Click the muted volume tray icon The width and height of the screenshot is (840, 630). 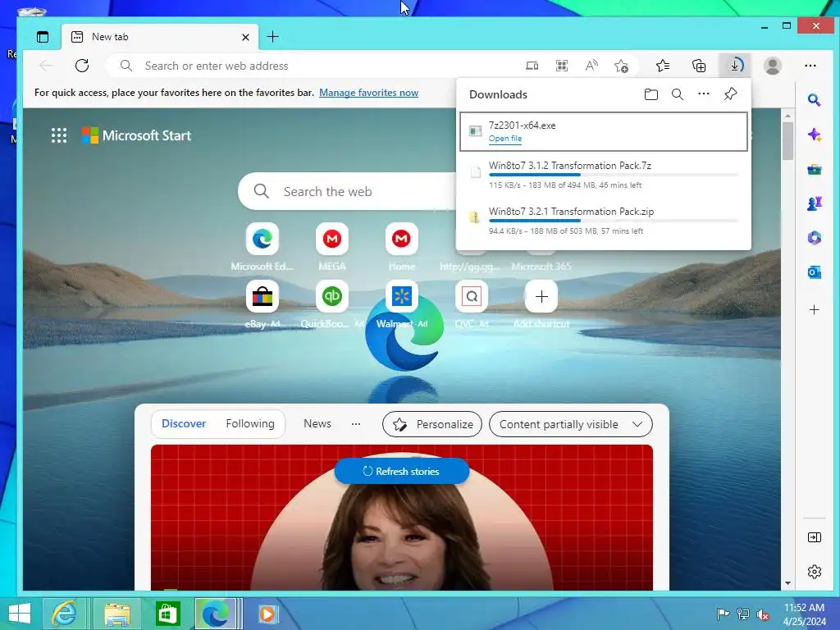[763, 614]
